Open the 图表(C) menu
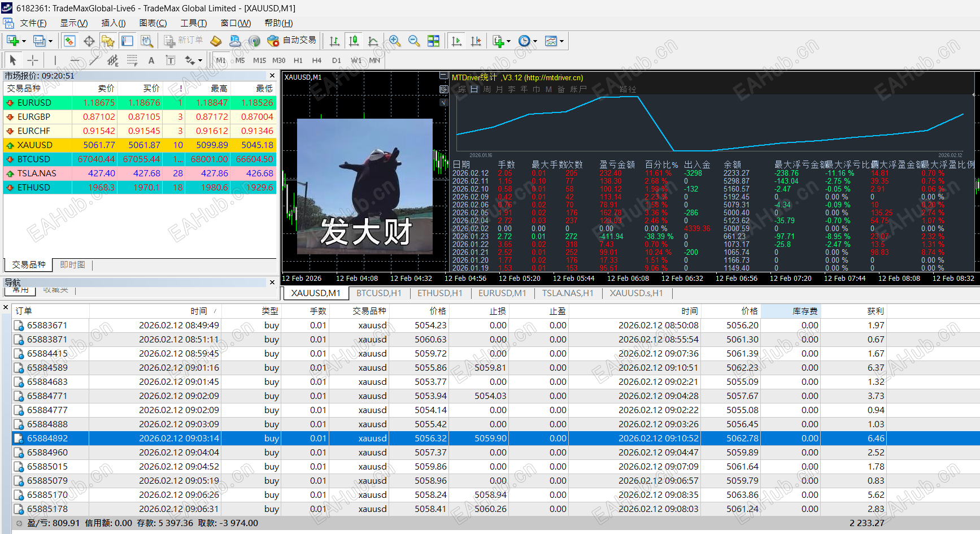Image resolution: width=980 pixels, height=534 pixels. point(153,23)
